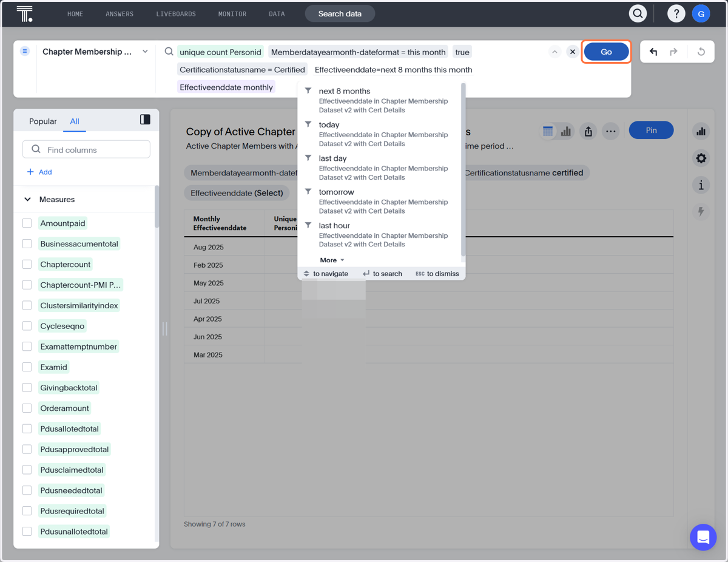Undo the last search change
728x562 pixels.
click(653, 52)
